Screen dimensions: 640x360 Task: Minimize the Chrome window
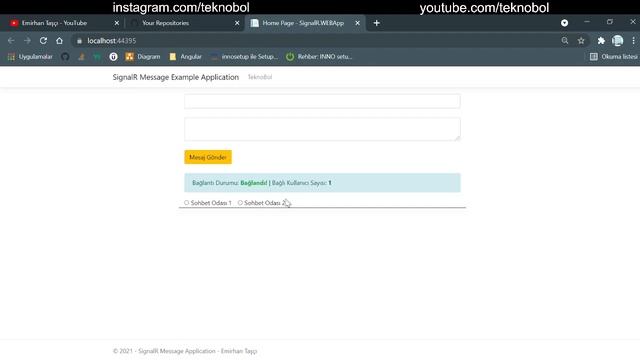(x=587, y=22)
